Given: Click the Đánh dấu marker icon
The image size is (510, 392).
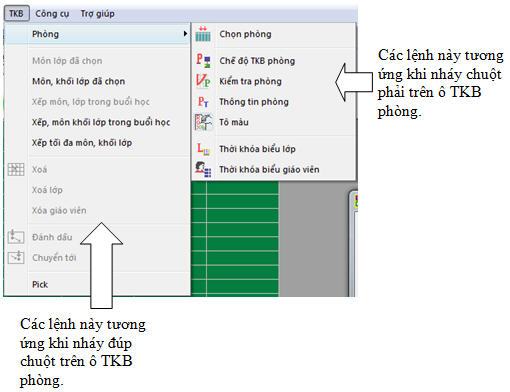Looking at the screenshot, I should pyautogui.click(x=16, y=237).
